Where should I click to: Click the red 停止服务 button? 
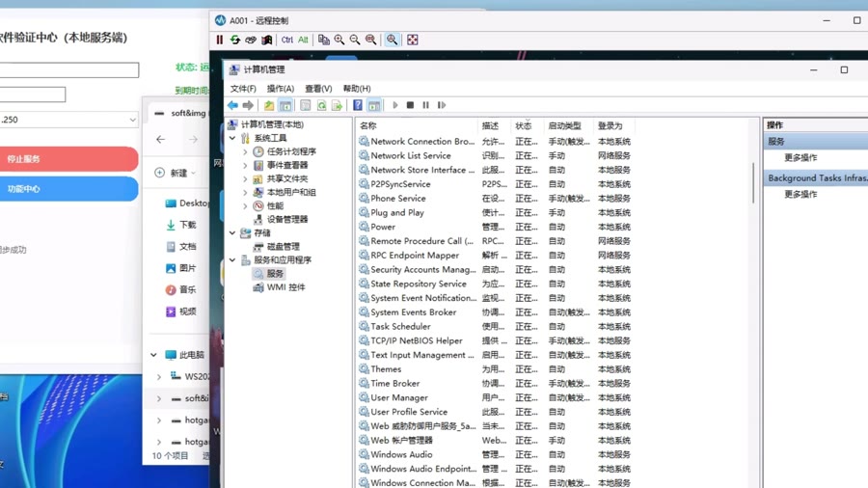coord(68,159)
